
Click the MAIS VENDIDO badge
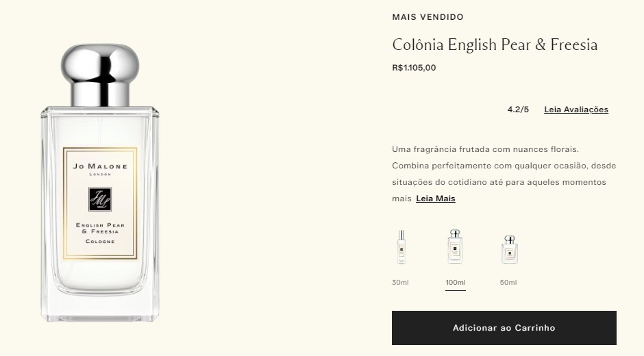click(428, 17)
